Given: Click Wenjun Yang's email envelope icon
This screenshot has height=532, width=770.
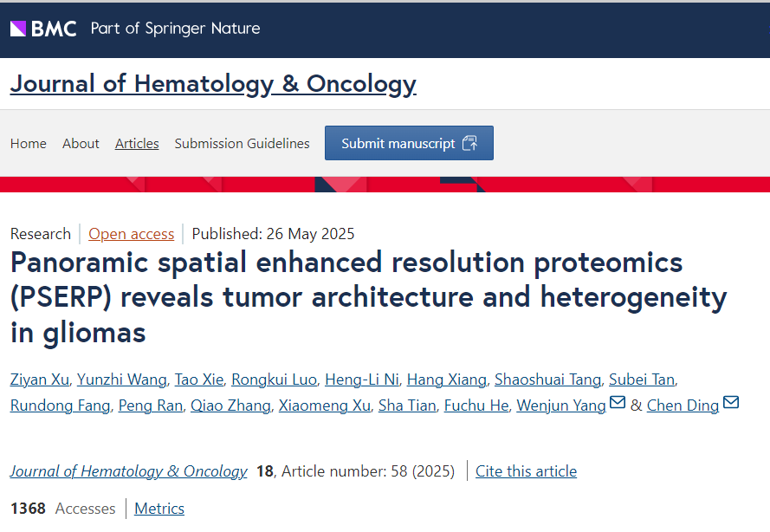Looking at the screenshot, I should point(618,404).
